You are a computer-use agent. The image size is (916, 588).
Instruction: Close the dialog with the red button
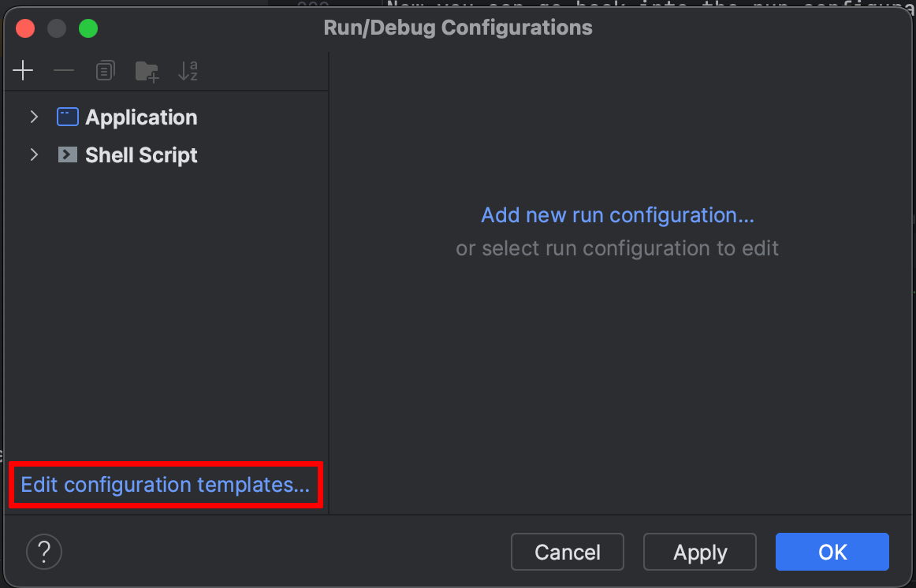[x=25, y=29]
